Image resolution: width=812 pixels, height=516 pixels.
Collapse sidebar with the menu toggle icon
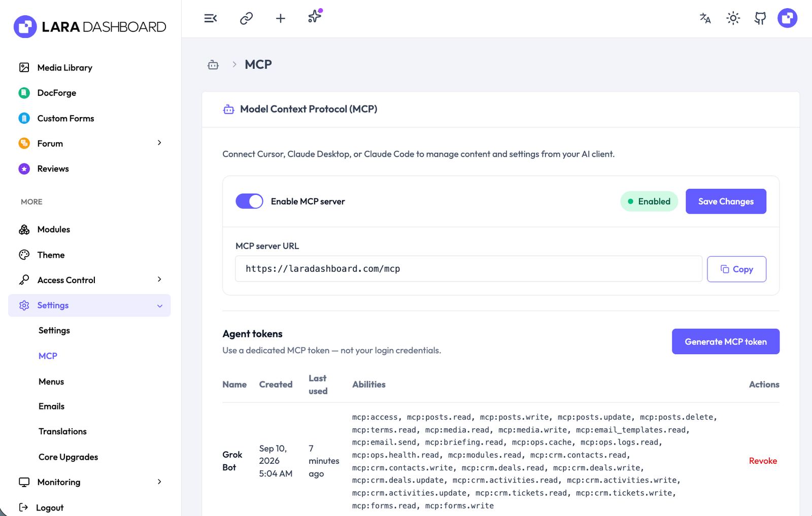pyautogui.click(x=211, y=18)
